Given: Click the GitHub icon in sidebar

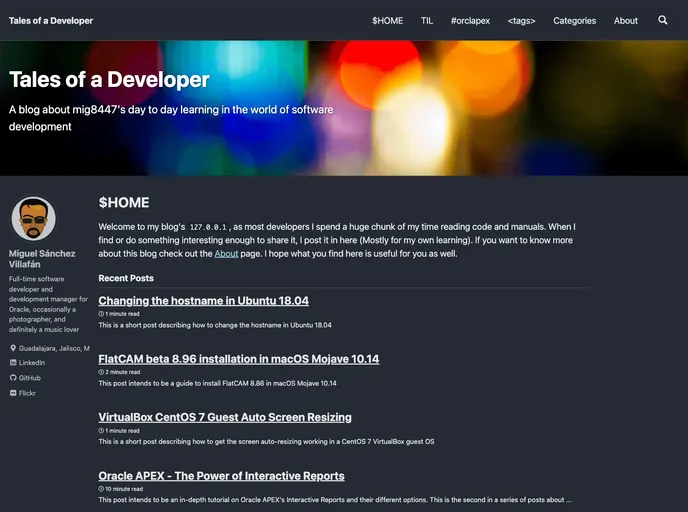Looking at the screenshot, I should [x=13, y=378].
